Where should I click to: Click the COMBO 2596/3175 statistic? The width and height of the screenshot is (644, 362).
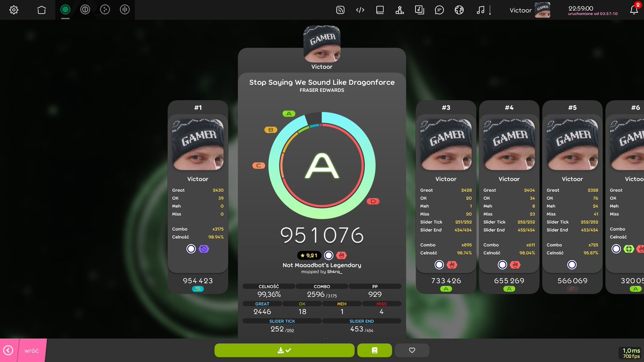[x=322, y=291]
